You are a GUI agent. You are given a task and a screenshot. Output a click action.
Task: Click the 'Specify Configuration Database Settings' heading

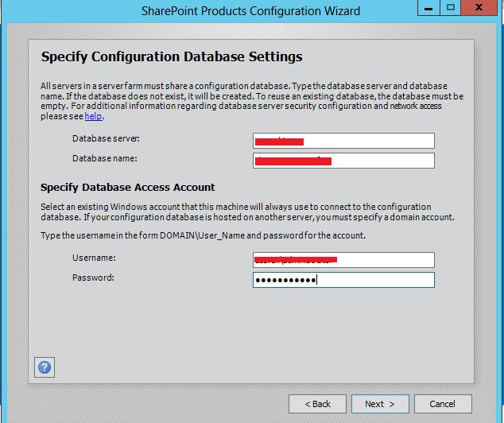coord(172,57)
